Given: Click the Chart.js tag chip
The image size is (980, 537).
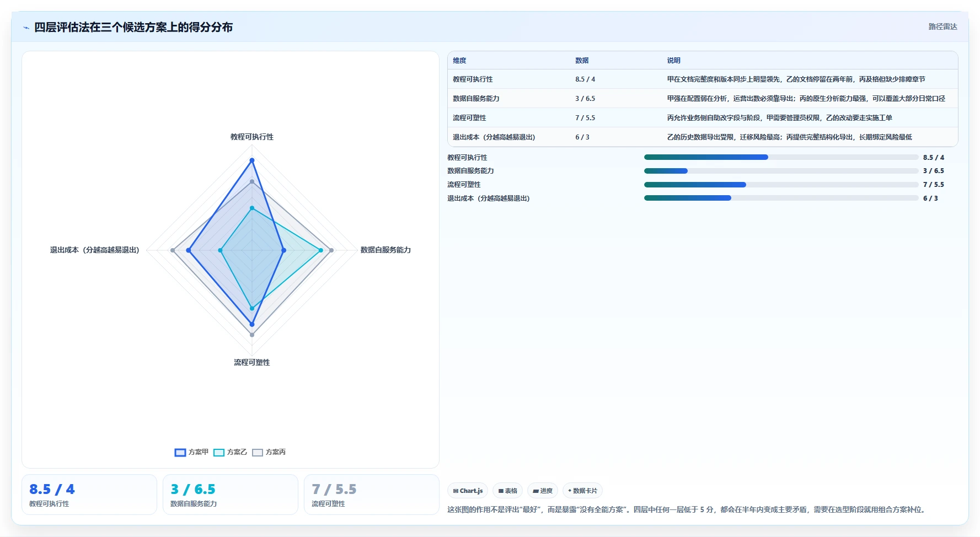Looking at the screenshot, I should click(x=468, y=491).
